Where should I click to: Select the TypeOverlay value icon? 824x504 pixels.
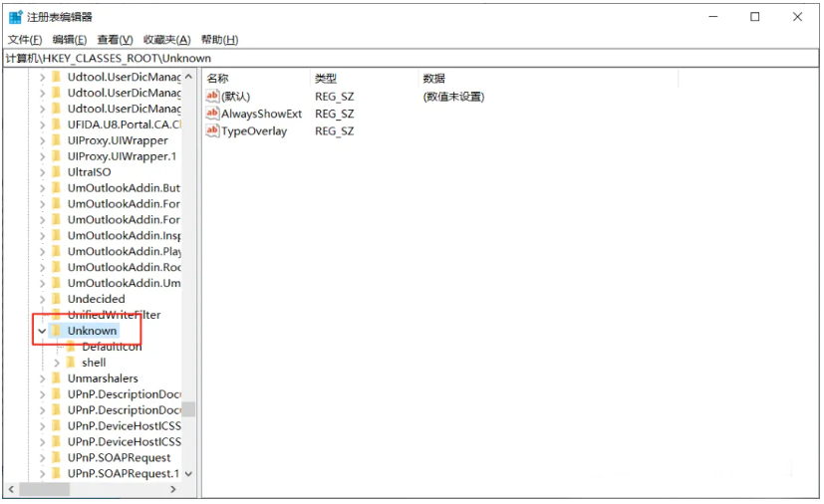tap(212, 131)
